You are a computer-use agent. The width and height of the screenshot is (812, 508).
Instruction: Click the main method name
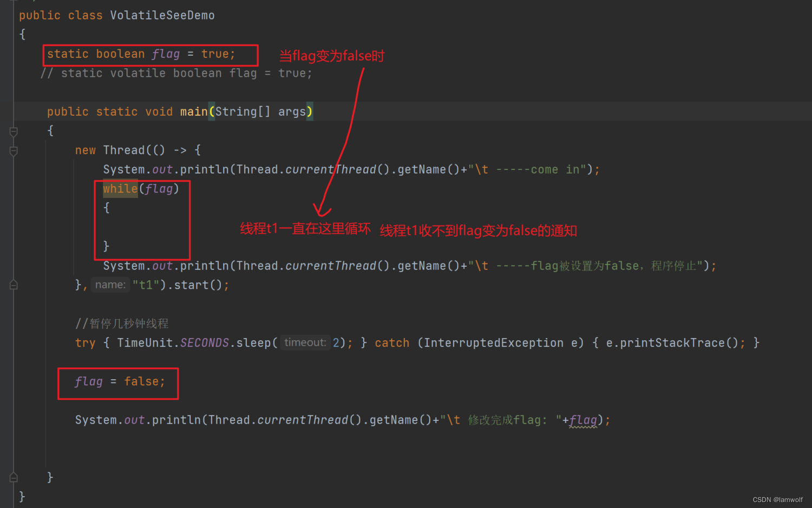194,111
